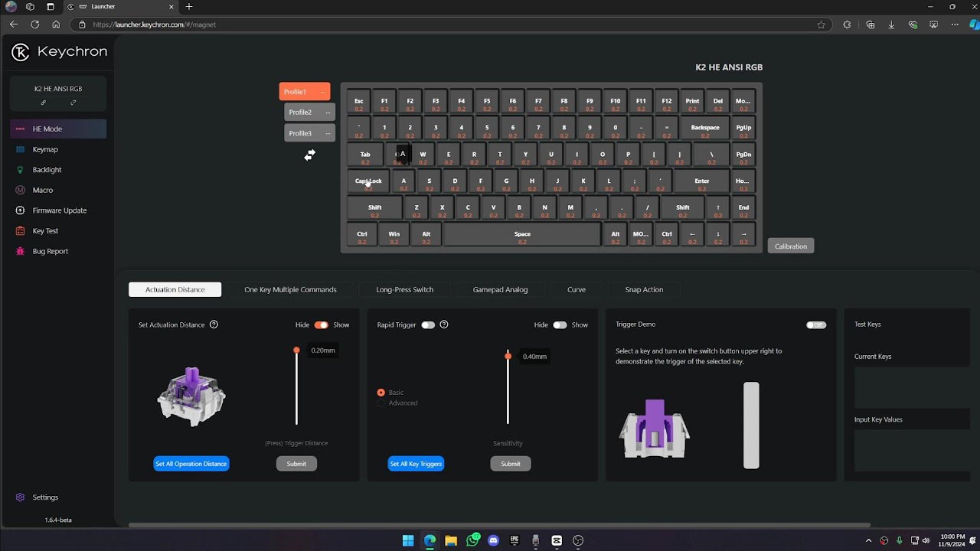This screenshot has height=551, width=980.
Task: Select the Advanced radio option
Action: coord(381,403)
